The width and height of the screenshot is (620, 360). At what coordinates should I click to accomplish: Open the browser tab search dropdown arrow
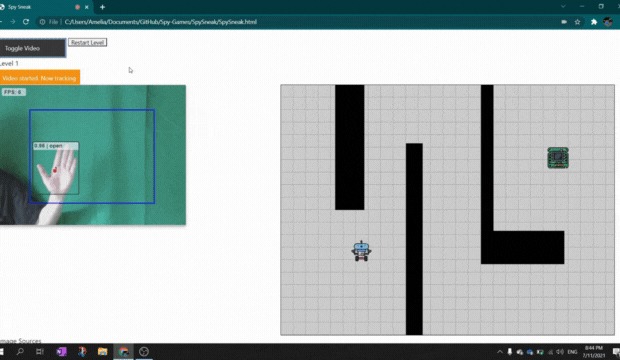coord(563,6)
